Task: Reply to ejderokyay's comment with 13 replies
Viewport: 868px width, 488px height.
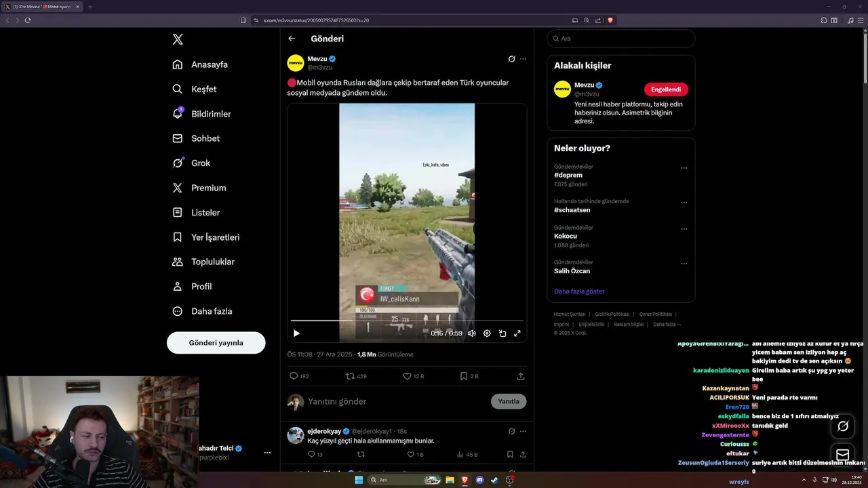Action: pos(315,455)
